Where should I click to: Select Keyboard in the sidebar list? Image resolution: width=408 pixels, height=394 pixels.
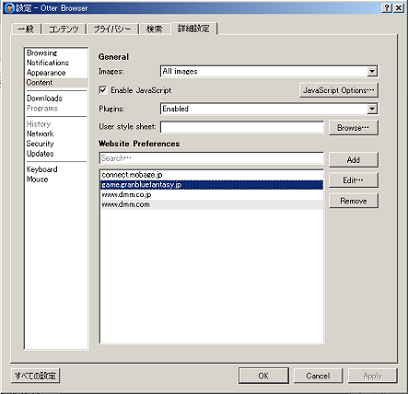[56, 169]
